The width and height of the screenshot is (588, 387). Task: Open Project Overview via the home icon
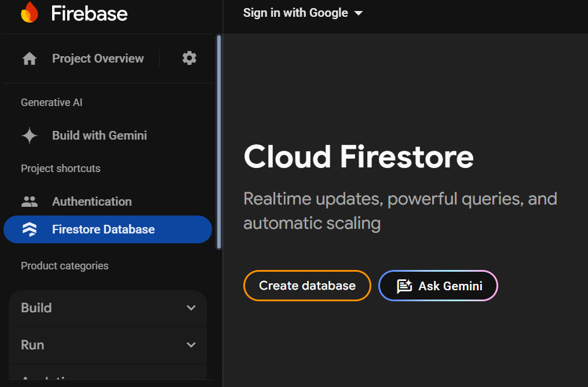29,58
